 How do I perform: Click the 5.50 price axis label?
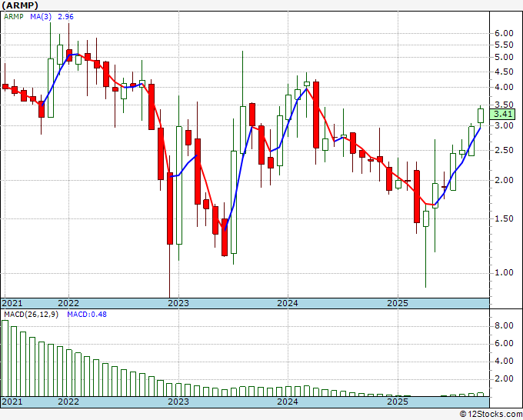pyautogui.click(x=504, y=45)
